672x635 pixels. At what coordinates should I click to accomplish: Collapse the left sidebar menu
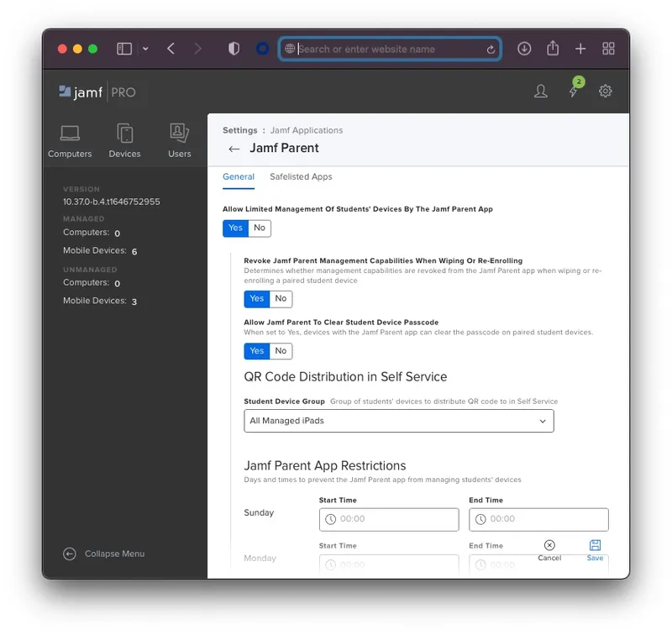coord(104,554)
